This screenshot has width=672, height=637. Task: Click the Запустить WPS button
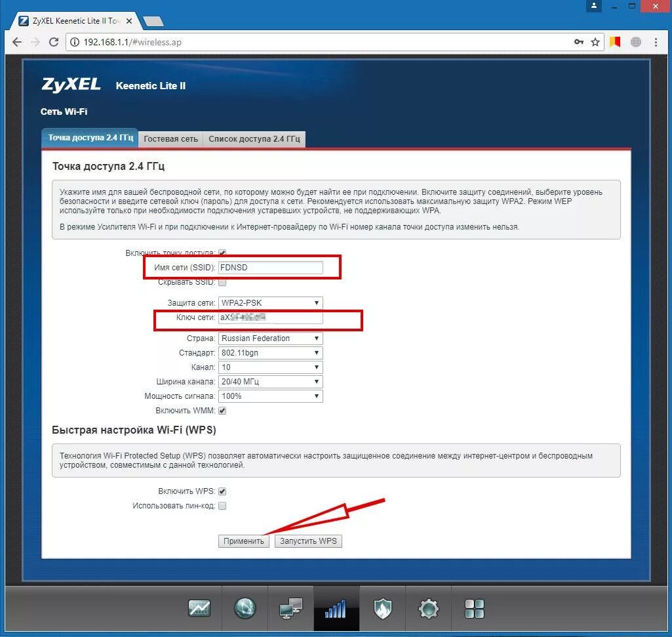click(x=308, y=541)
